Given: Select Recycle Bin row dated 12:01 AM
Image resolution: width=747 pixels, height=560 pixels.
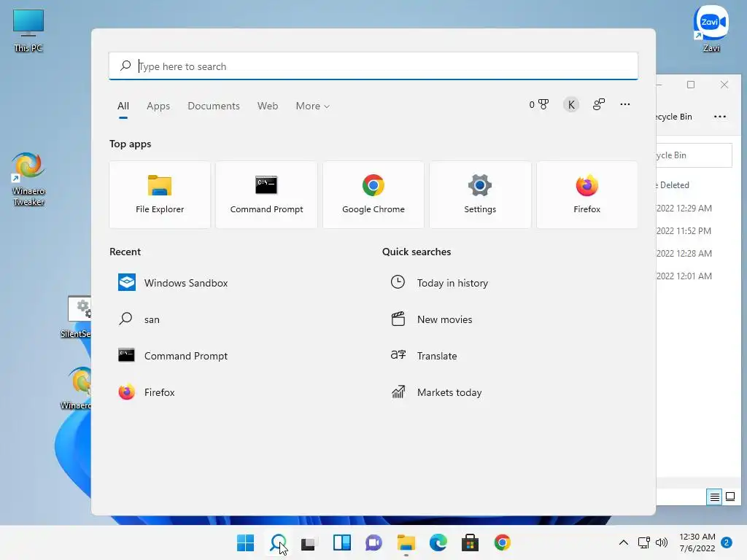Looking at the screenshot, I should (684, 276).
